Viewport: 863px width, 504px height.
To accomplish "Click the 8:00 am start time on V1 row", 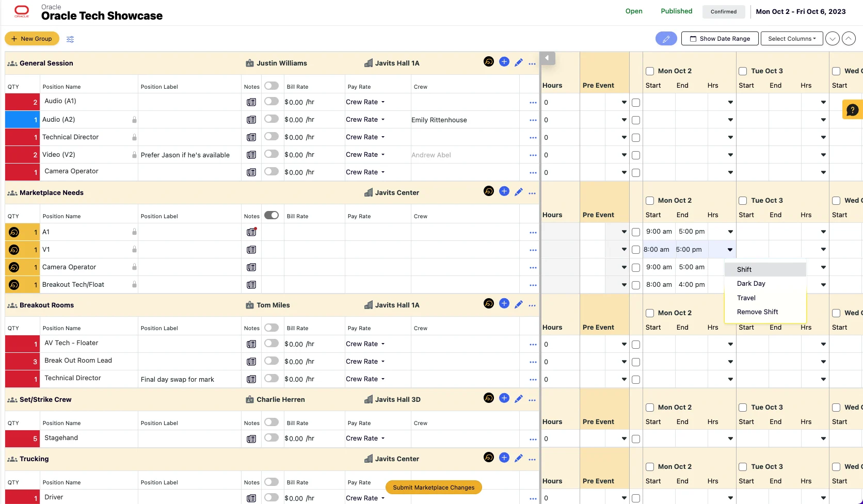I will pos(657,250).
